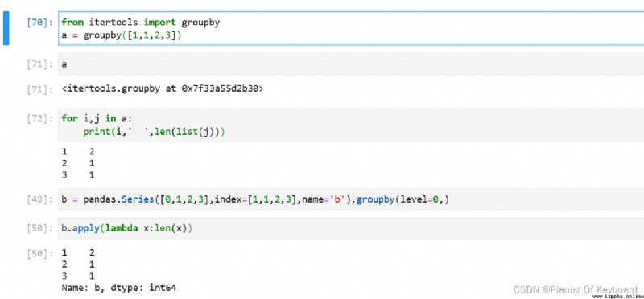Focus the pandas.Series code cell
Image resolution: width=644 pixels, height=299 pixels.
coord(351,199)
